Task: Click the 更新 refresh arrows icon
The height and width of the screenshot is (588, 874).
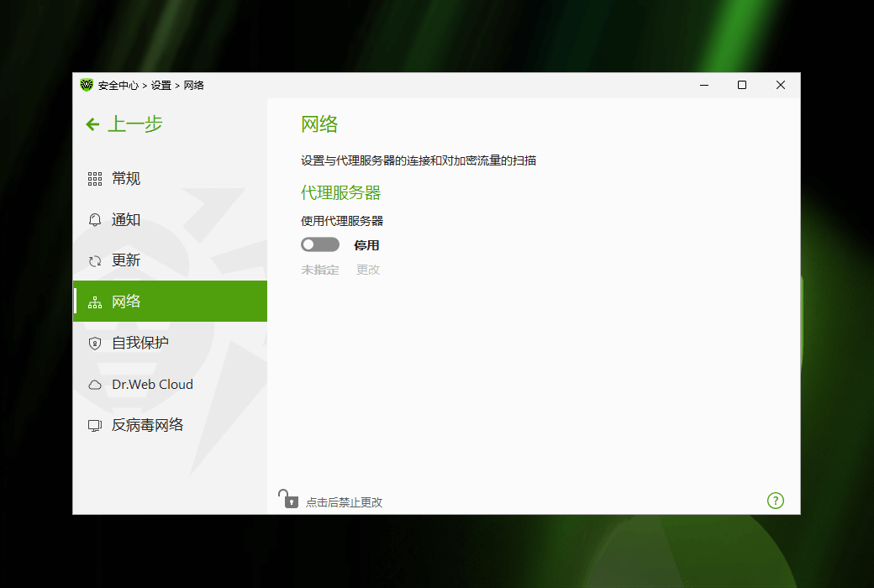Action: (95, 261)
